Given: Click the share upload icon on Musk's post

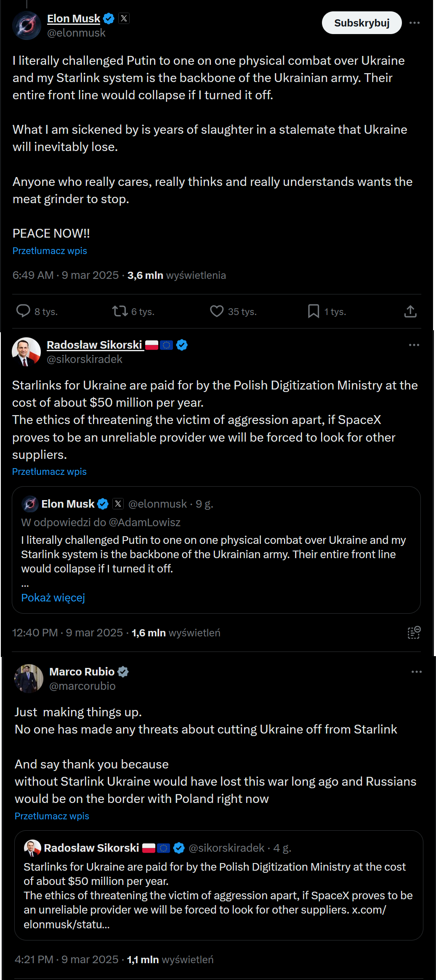Looking at the screenshot, I should pos(410,311).
